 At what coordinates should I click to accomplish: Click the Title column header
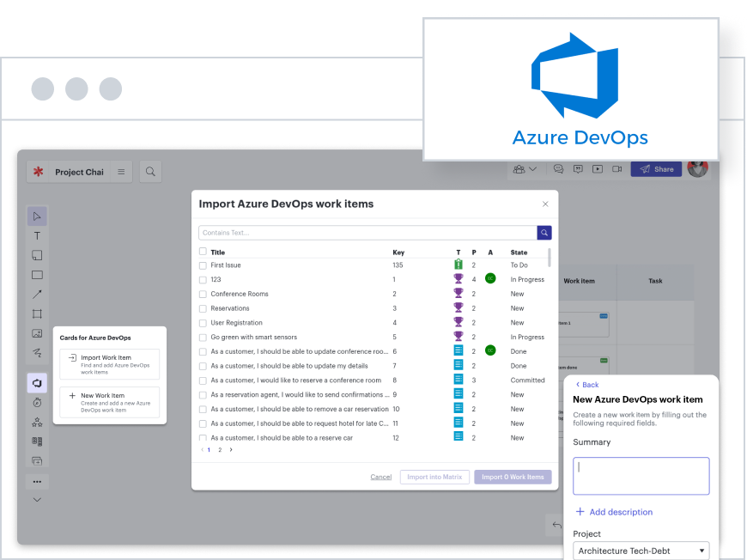pos(218,253)
